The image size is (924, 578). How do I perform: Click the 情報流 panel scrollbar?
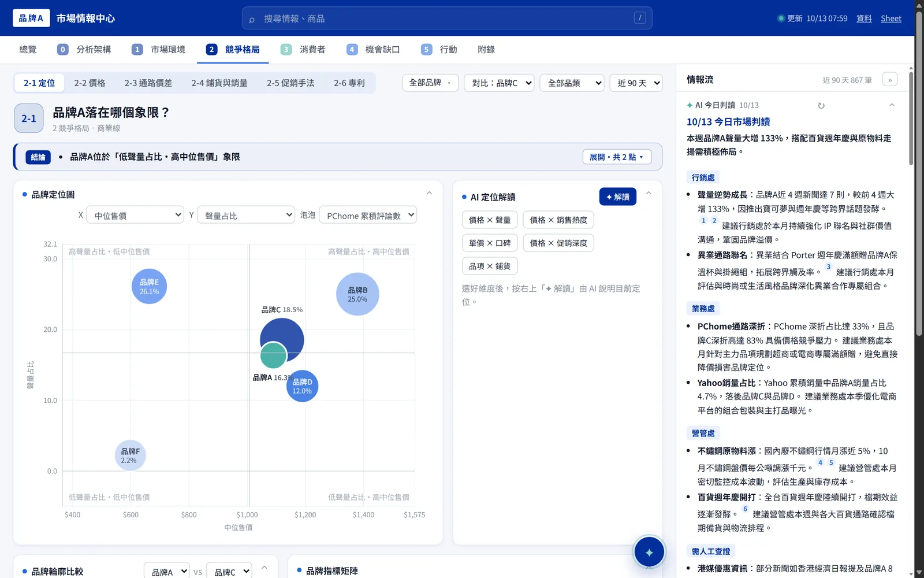pyautogui.click(x=911, y=118)
